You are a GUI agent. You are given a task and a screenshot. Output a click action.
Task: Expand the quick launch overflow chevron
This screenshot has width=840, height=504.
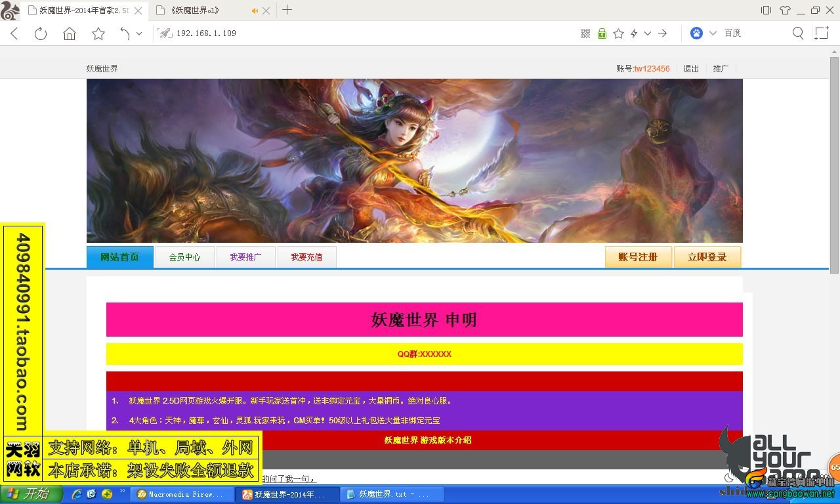click(122, 491)
